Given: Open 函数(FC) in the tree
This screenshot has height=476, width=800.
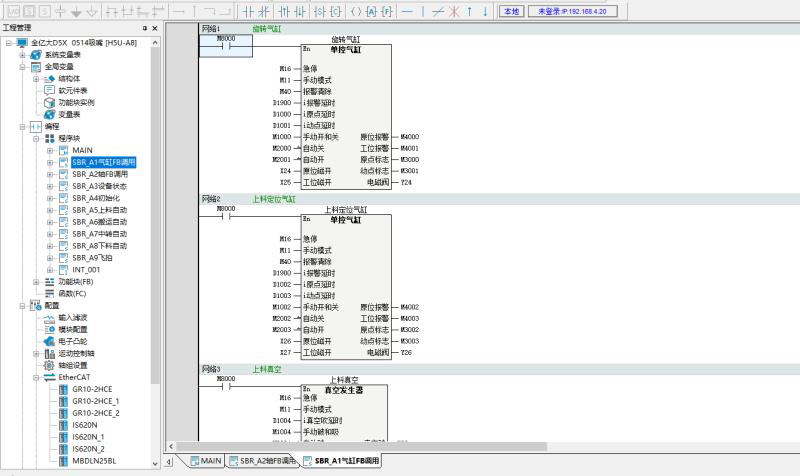Looking at the screenshot, I should coord(72,294).
